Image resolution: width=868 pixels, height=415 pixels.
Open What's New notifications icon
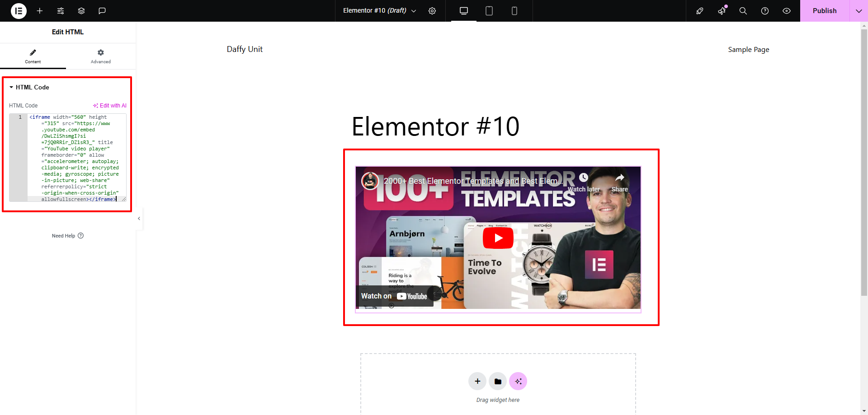coord(722,11)
